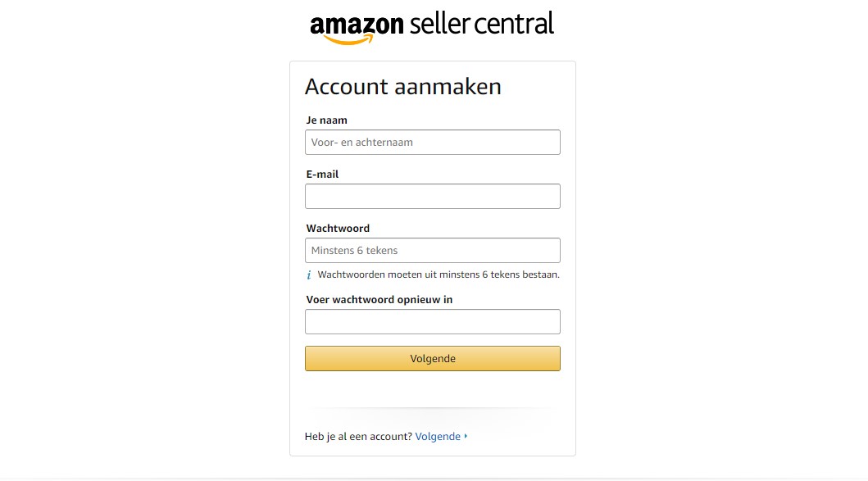Click the chevron next to bottom Volgende link

[466, 436]
